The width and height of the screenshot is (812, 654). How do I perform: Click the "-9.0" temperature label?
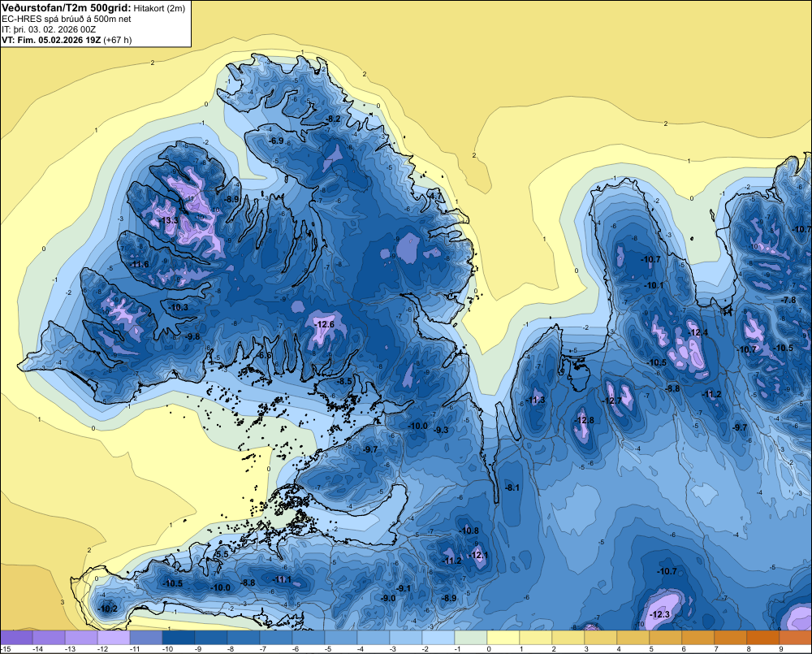pos(388,598)
